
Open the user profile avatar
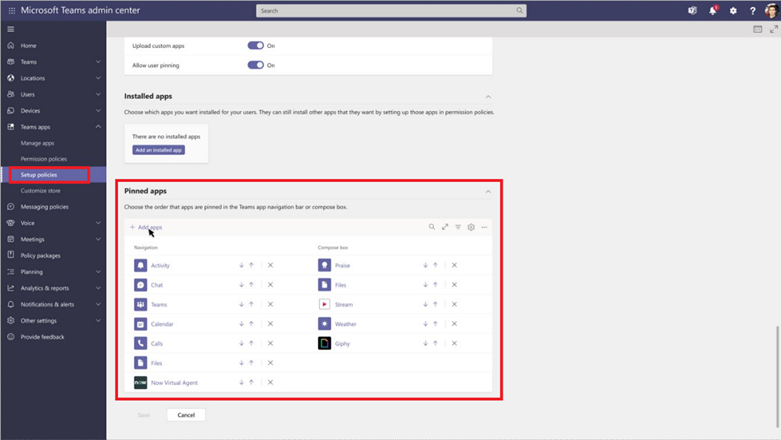point(772,10)
